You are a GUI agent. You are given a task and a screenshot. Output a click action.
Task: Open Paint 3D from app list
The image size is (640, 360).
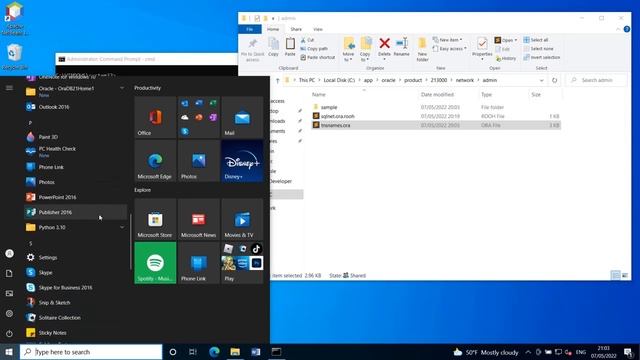pyautogui.click(x=76, y=137)
